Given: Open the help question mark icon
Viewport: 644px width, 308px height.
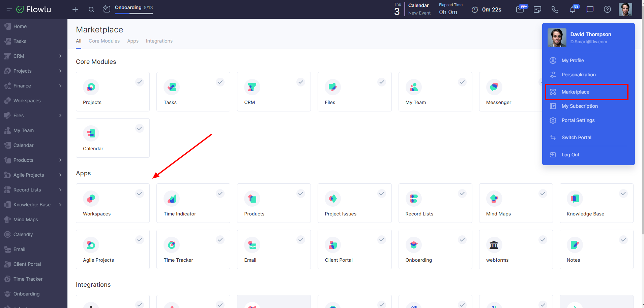Looking at the screenshot, I should click(x=607, y=9).
